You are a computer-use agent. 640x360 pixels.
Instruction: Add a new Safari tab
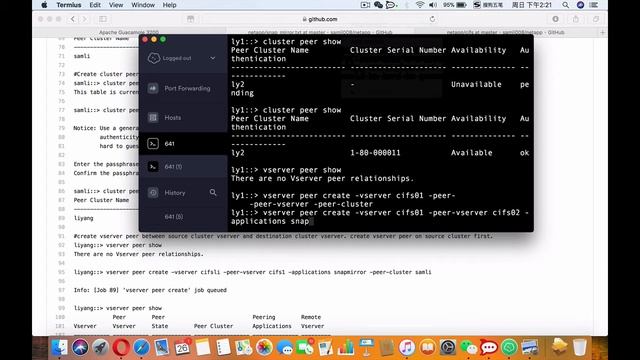602,32
